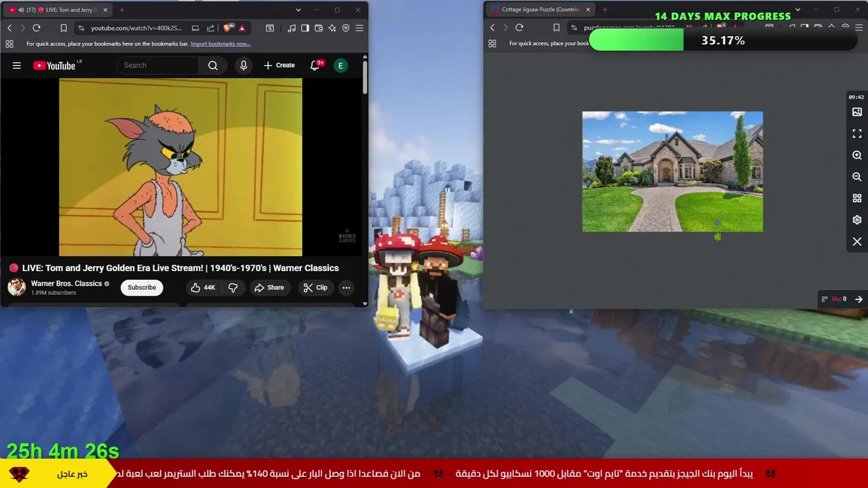Open the green E account avatar menu
The width and height of the screenshot is (868, 488).
point(341,65)
